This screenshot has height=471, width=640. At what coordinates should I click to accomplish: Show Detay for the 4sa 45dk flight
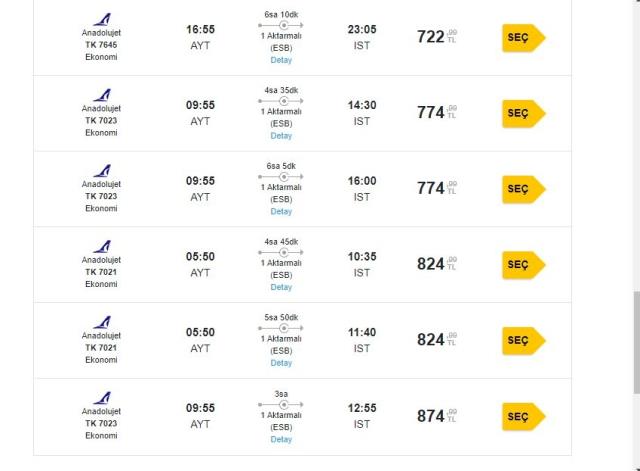(281, 287)
